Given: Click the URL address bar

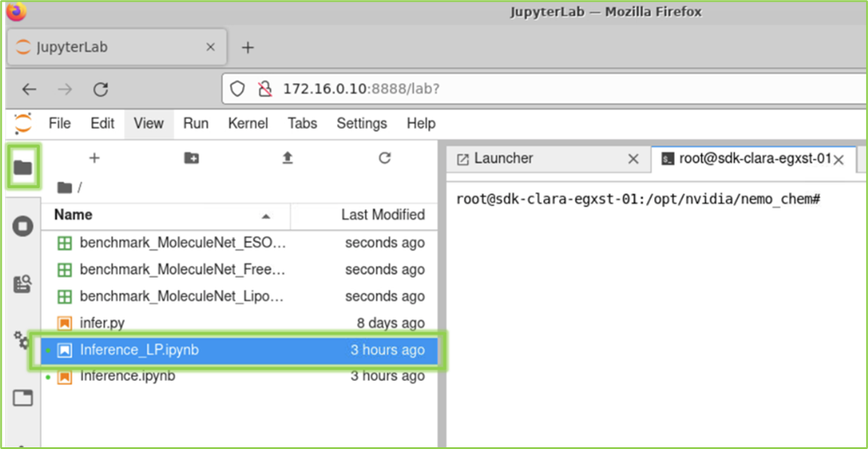Looking at the screenshot, I should 532,89.
